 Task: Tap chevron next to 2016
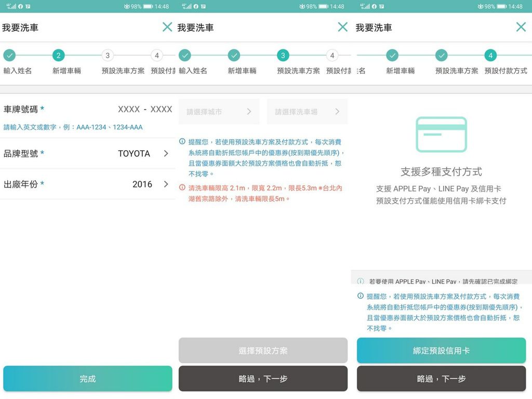tap(166, 184)
